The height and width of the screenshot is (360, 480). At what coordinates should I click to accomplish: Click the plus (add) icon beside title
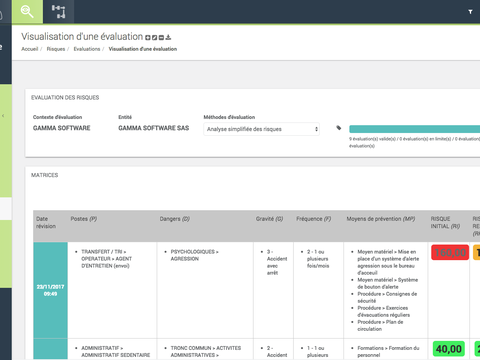[148, 38]
